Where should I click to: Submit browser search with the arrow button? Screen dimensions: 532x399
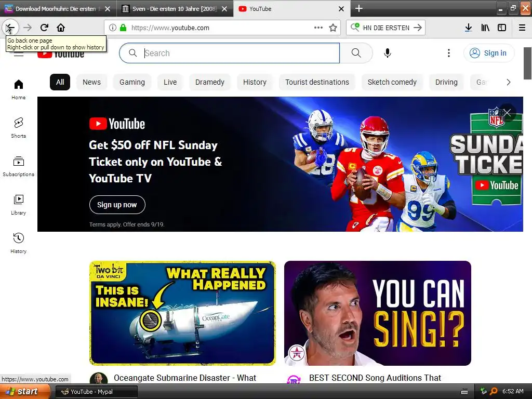tap(418, 28)
